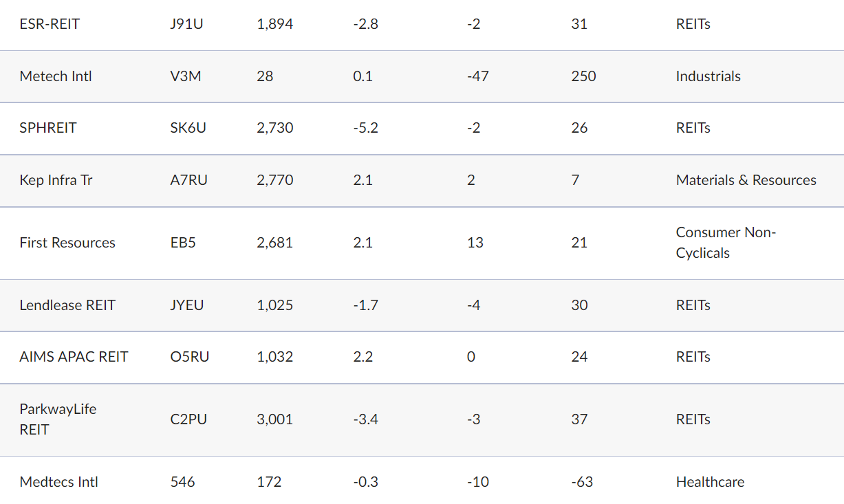Open the SPHREIT stock entry

click(48, 128)
